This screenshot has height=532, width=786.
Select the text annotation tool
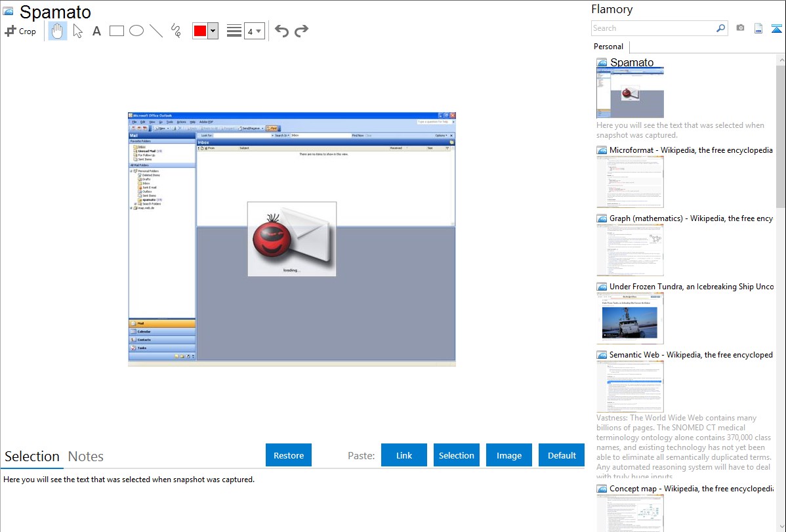pos(96,31)
